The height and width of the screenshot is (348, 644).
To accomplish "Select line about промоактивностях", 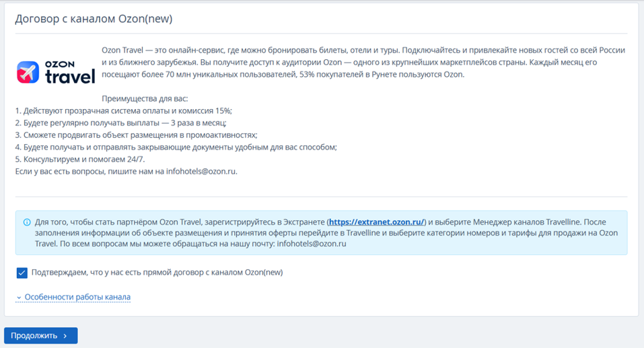I will (137, 135).
